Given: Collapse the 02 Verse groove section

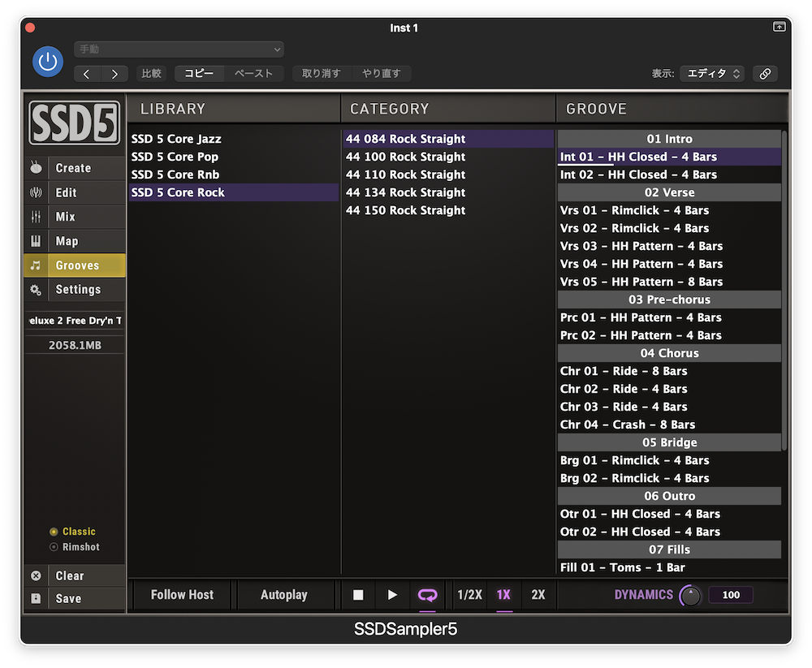Looking at the screenshot, I should (669, 192).
